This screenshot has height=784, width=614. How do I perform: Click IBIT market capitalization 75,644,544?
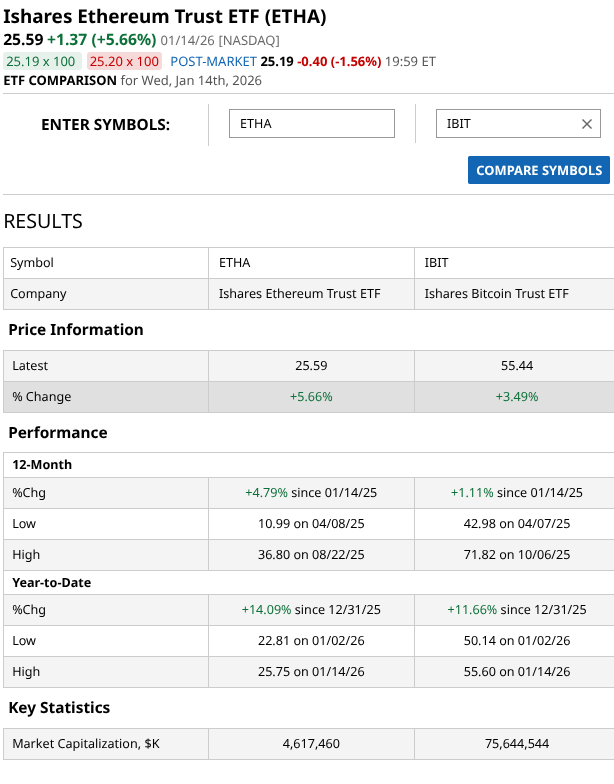coord(516,744)
